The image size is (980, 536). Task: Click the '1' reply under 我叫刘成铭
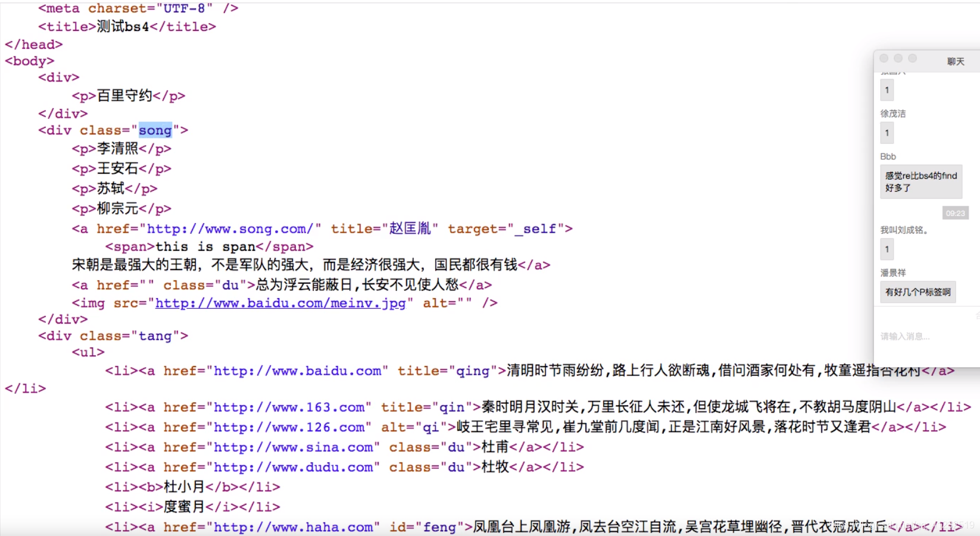pyautogui.click(x=887, y=249)
